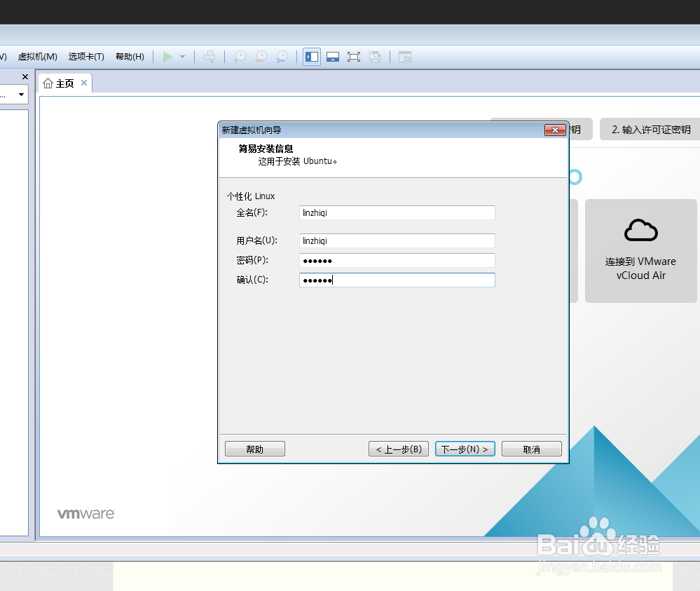Select the 主页 tab
Image resolution: width=700 pixels, height=591 pixels.
click(64, 83)
